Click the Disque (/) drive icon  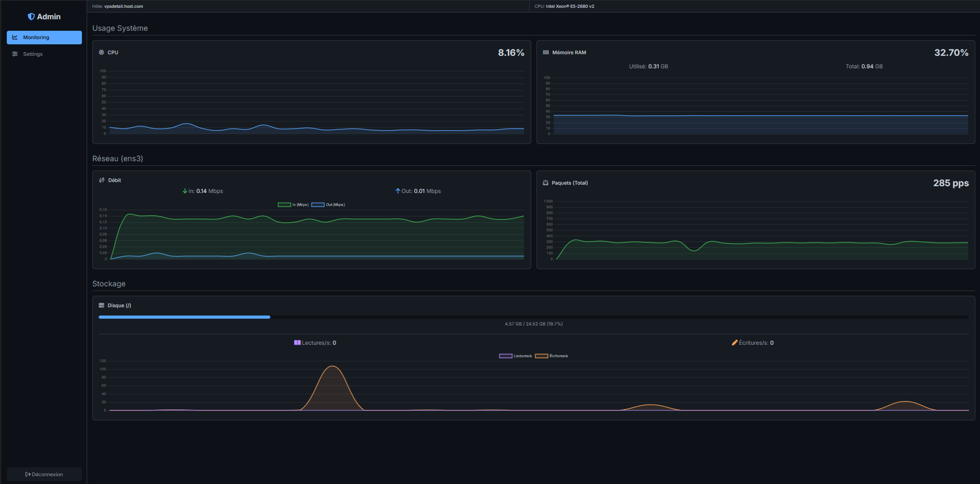[x=101, y=306]
